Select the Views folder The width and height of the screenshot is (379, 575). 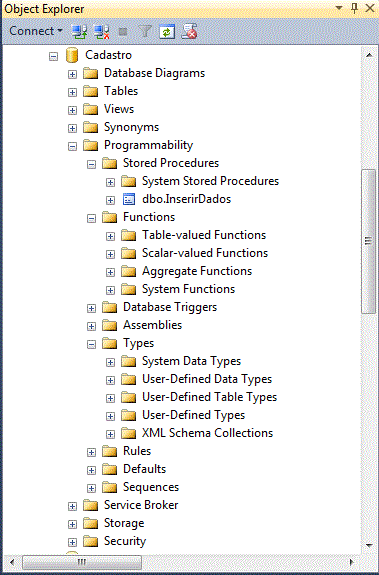pos(119,109)
